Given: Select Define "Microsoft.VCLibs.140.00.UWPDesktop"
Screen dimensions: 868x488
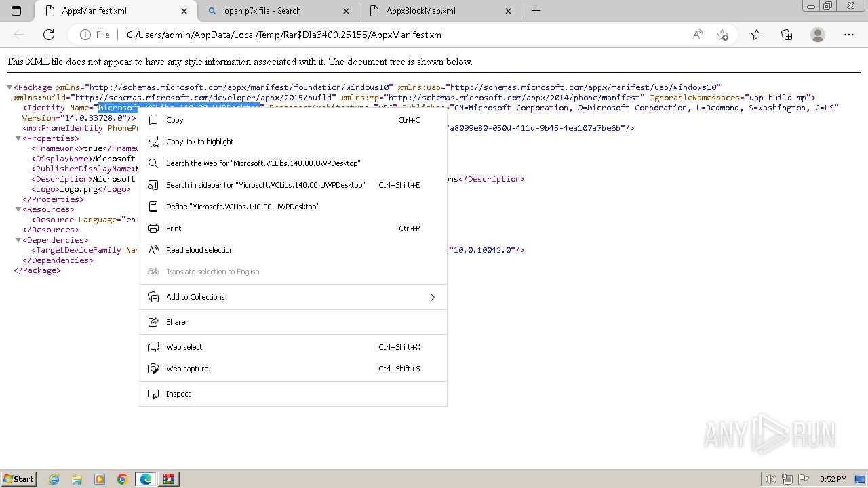Looking at the screenshot, I should (x=292, y=207).
